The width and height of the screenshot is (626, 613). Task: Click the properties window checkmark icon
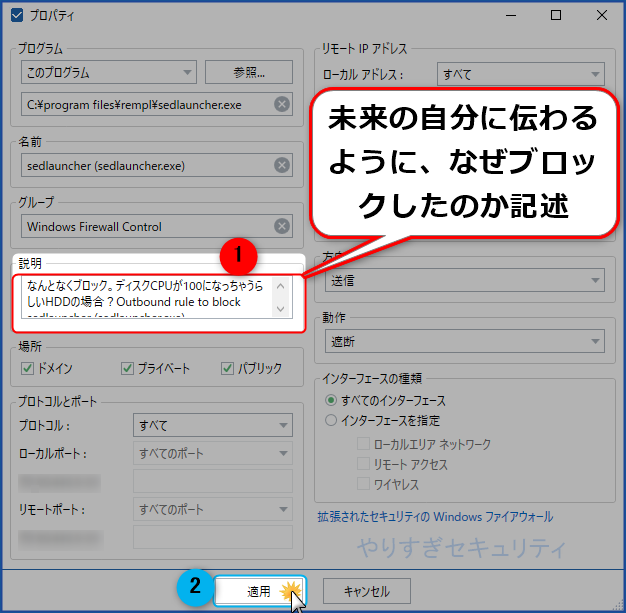tap(17, 16)
